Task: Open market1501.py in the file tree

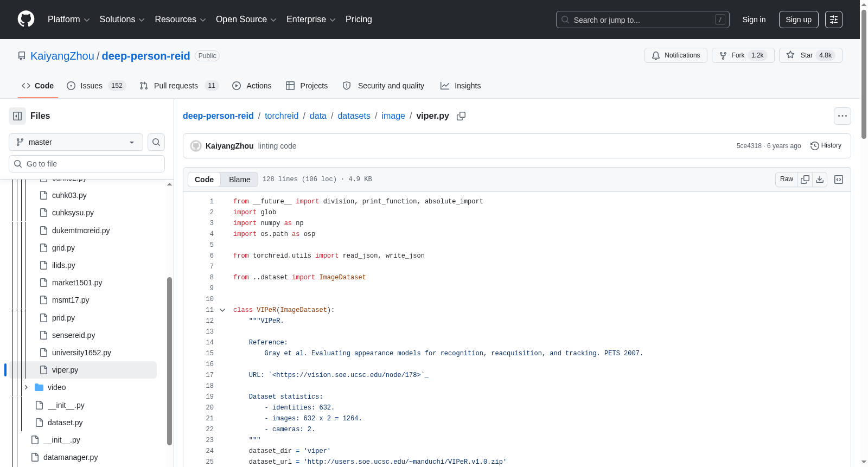Action: click(x=77, y=283)
